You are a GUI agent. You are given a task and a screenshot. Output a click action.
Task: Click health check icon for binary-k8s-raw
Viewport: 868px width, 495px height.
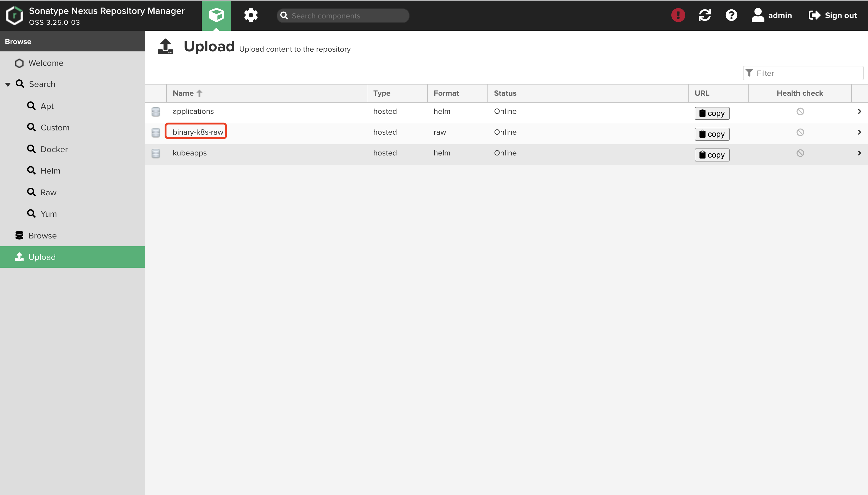[x=800, y=132]
